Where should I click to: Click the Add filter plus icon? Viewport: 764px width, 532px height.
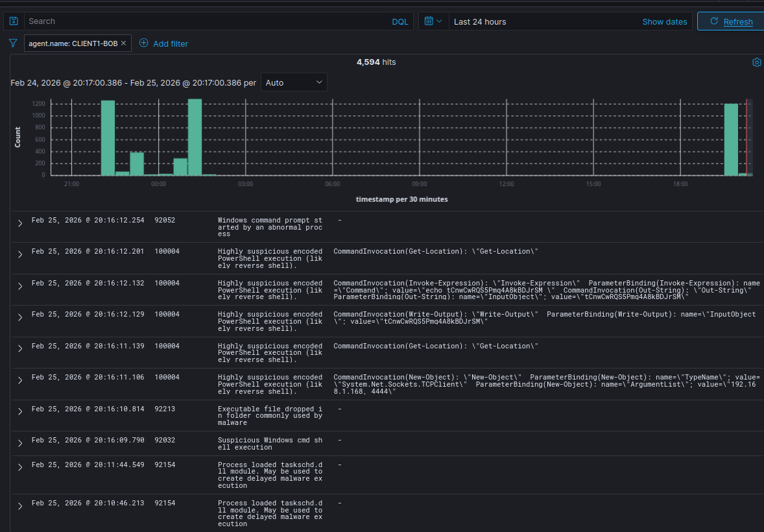(x=144, y=43)
